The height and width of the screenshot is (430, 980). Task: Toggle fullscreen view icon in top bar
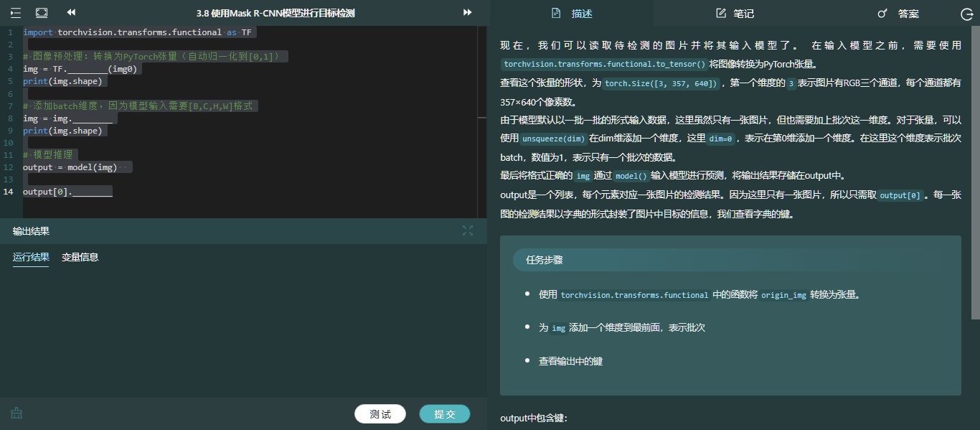(42, 13)
